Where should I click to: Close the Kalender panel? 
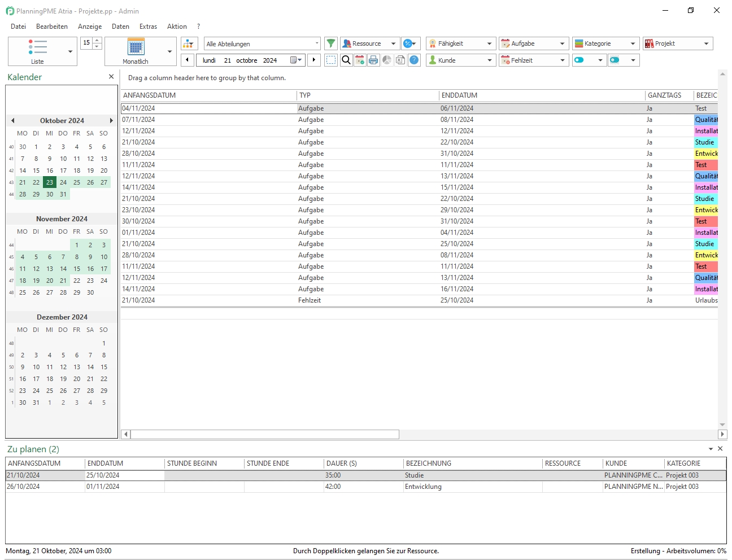tap(111, 77)
